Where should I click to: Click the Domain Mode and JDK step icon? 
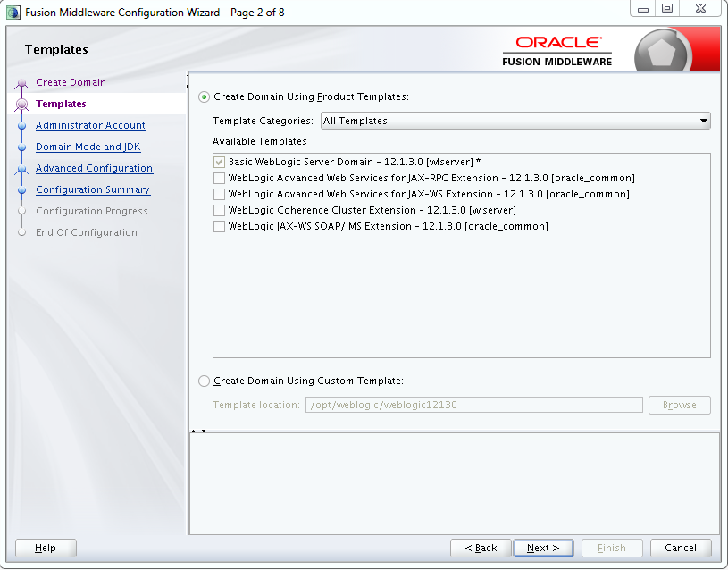[x=22, y=147]
